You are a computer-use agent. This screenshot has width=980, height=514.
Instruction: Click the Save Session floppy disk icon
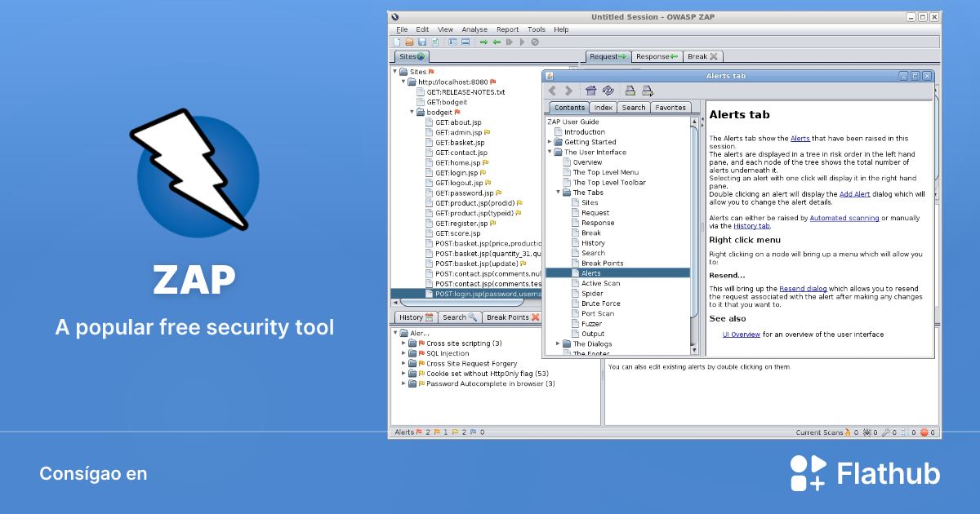(x=422, y=42)
